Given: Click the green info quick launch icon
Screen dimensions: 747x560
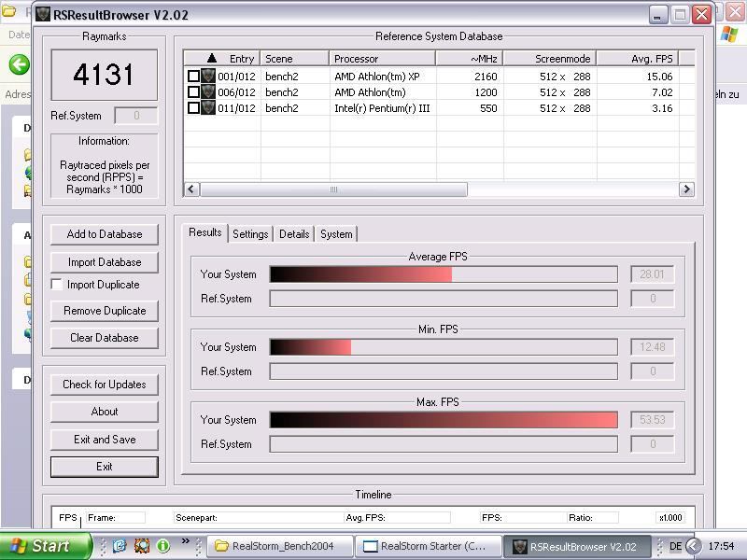Looking at the screenshot, I should coord(162,546).
